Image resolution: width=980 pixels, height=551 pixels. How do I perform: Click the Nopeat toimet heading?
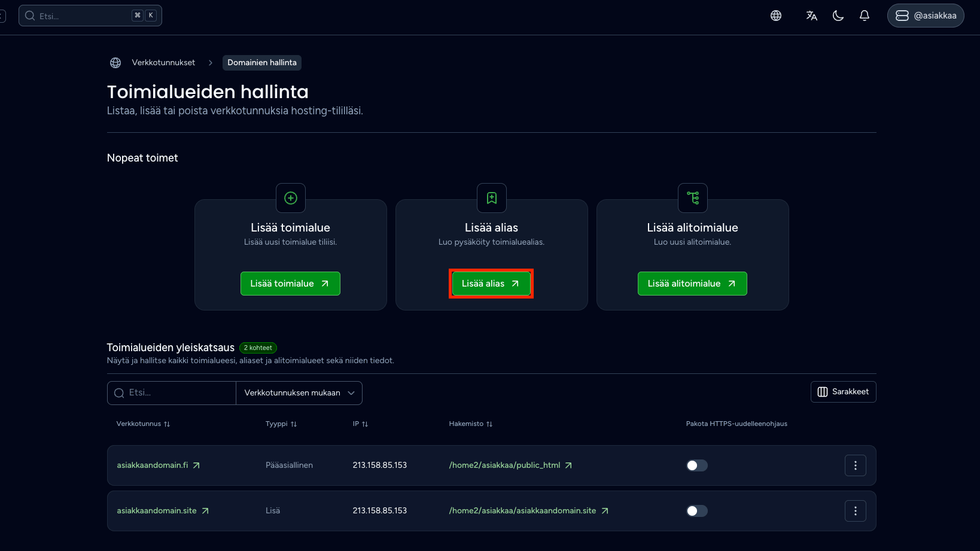pyautogui.click(x=142, y=158)
